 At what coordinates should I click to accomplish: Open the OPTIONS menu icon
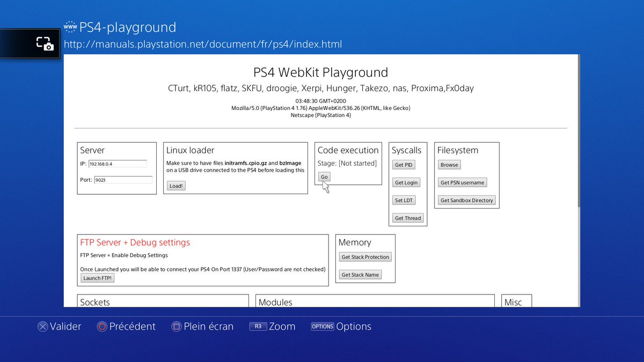tap(323, 326)
